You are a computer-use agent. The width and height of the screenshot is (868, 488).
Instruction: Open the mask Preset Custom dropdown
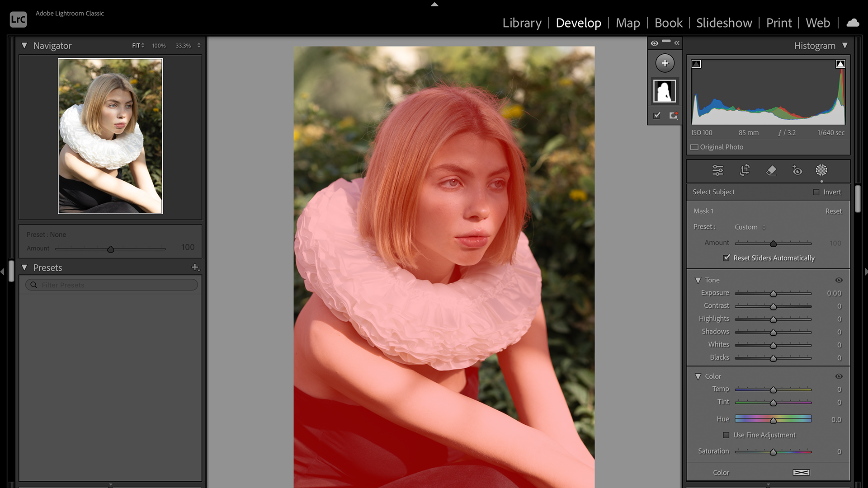(x=750, y=227)
